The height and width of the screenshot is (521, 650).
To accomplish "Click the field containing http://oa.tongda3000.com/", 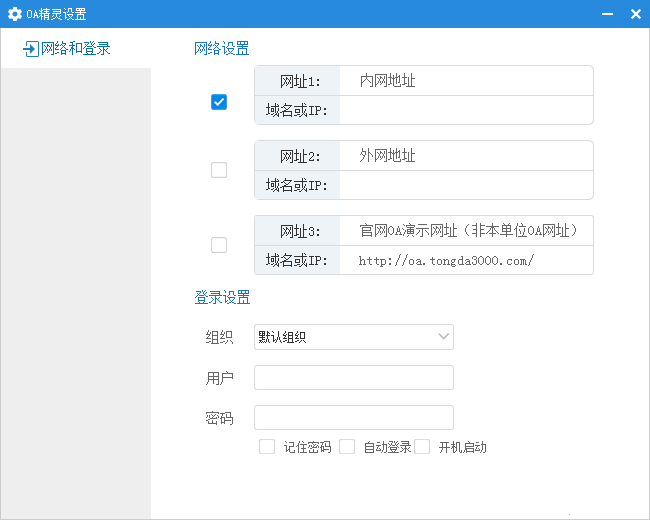I will tap(465, 260).
